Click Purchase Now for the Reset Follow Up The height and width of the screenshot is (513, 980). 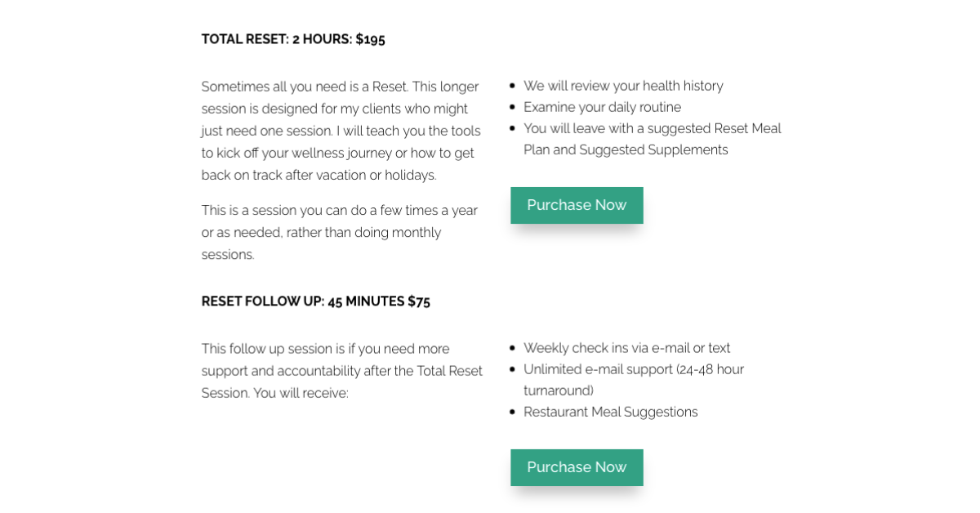click(x=577, y=467)
